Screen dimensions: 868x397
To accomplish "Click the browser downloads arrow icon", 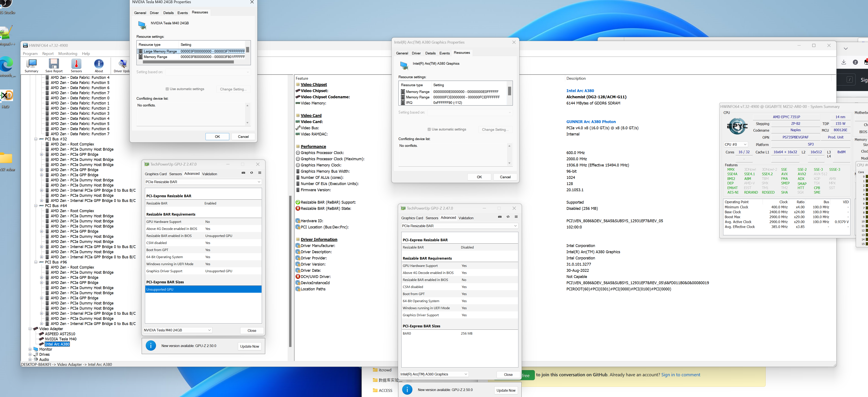I will 844,62.
